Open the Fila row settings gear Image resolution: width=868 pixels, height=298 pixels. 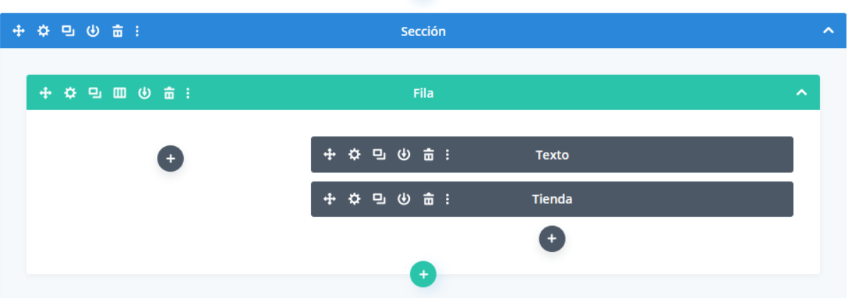[x=70, y=93]
